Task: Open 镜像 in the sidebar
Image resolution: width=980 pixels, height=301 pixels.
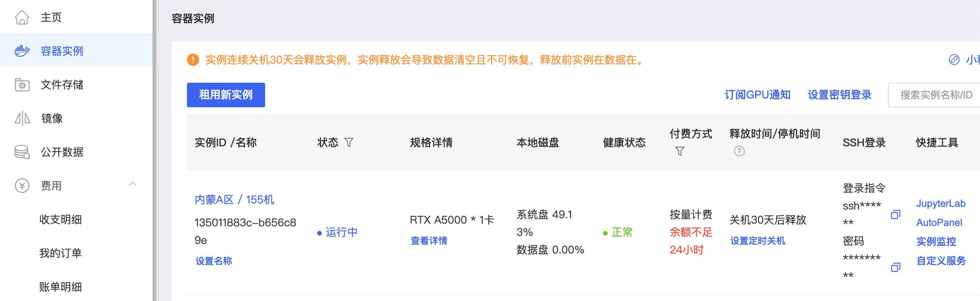Action: [x=52, y=118]
